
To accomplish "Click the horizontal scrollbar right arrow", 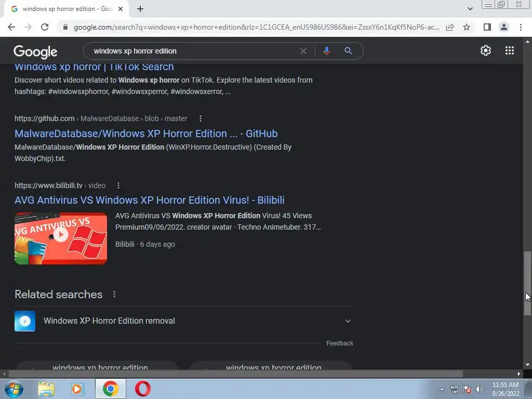I will click(x=519, y=374).
